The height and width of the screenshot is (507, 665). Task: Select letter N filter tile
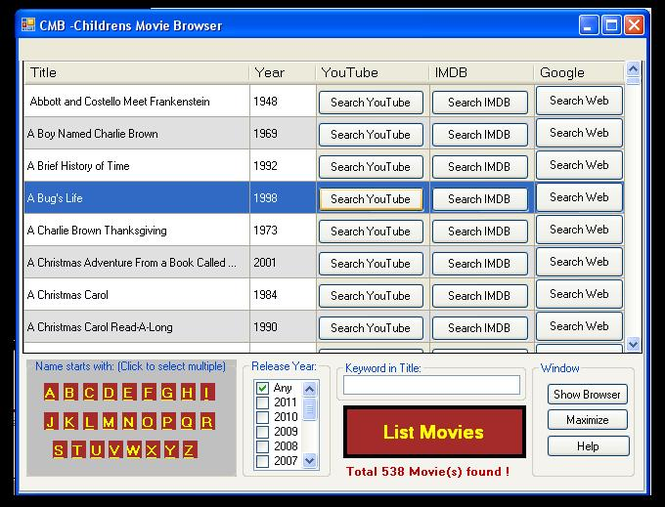coord(129,422)
